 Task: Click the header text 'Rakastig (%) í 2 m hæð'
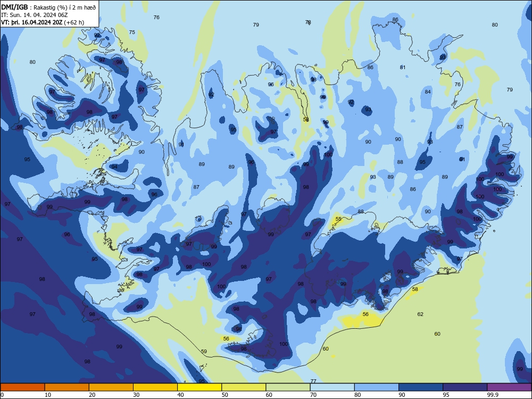click(64, 7)
